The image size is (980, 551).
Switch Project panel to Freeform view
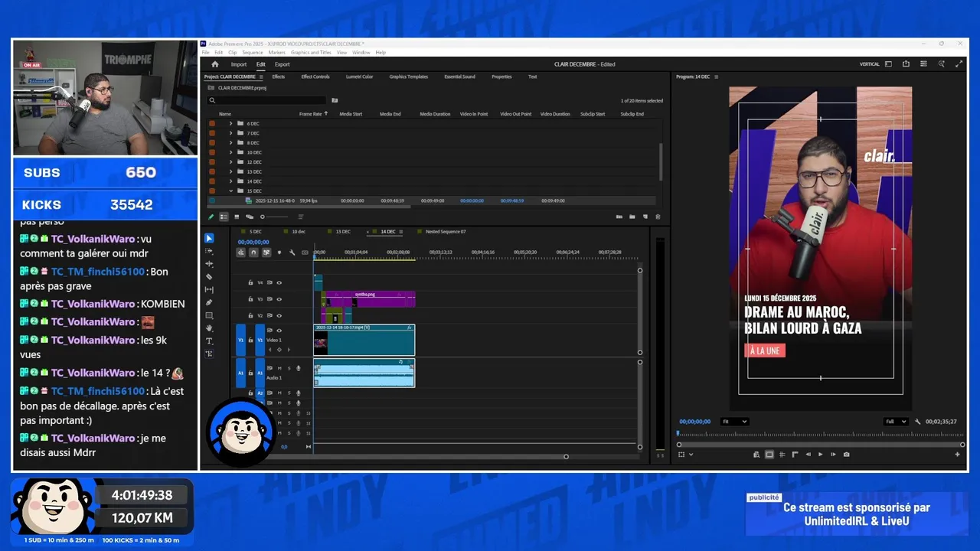point(250,217)
